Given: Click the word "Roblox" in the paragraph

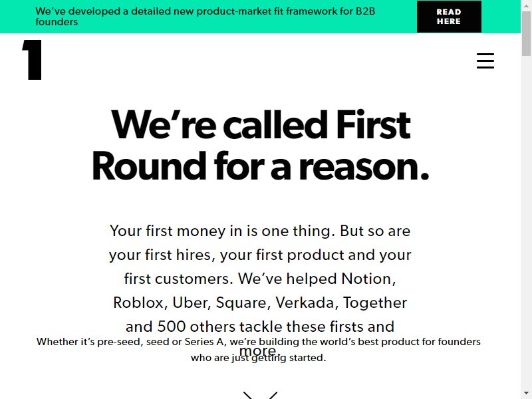Looking at the screenshot, I should coord(140,303).
